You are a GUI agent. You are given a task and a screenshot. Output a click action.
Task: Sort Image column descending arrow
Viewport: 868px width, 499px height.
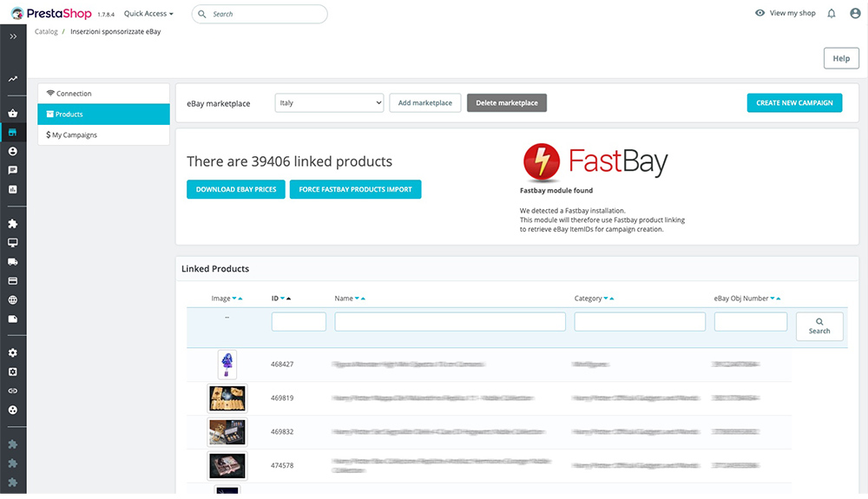coord(234,299)
